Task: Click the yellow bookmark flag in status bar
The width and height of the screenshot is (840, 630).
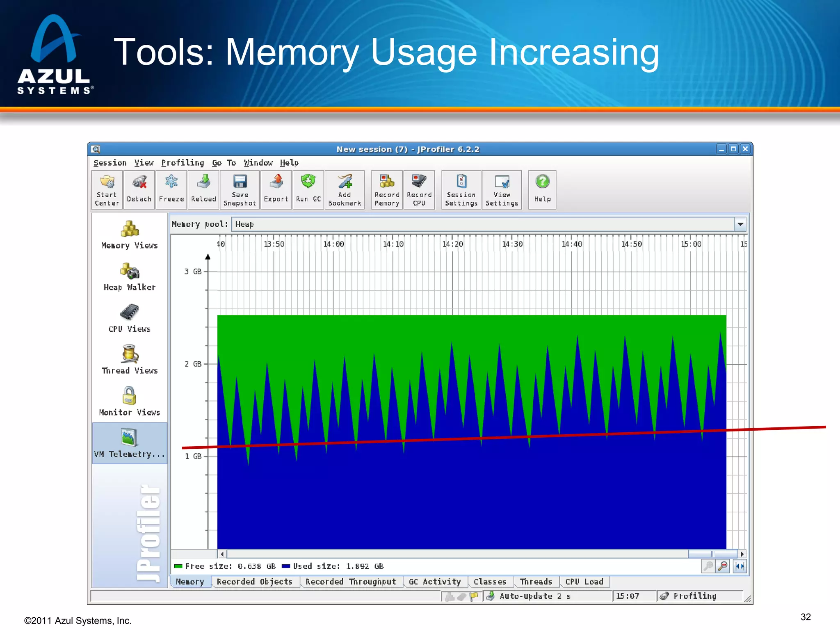Action: point(474,596)
